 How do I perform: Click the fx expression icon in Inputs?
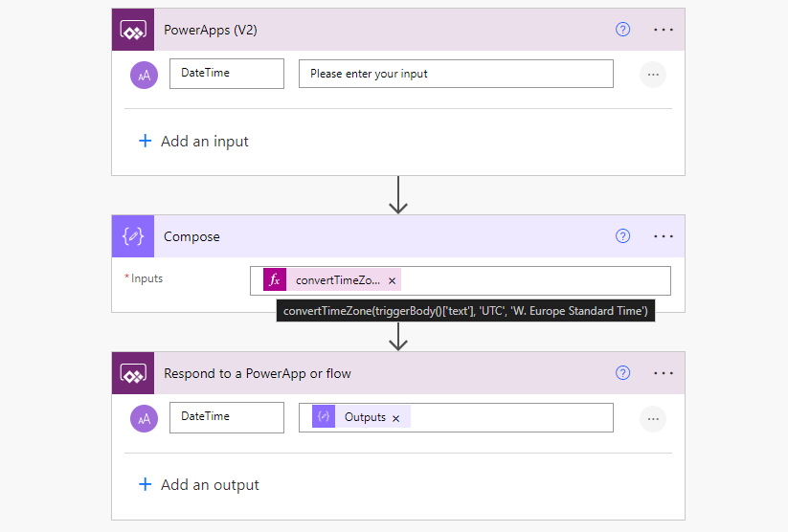click(x=275, y=279)
